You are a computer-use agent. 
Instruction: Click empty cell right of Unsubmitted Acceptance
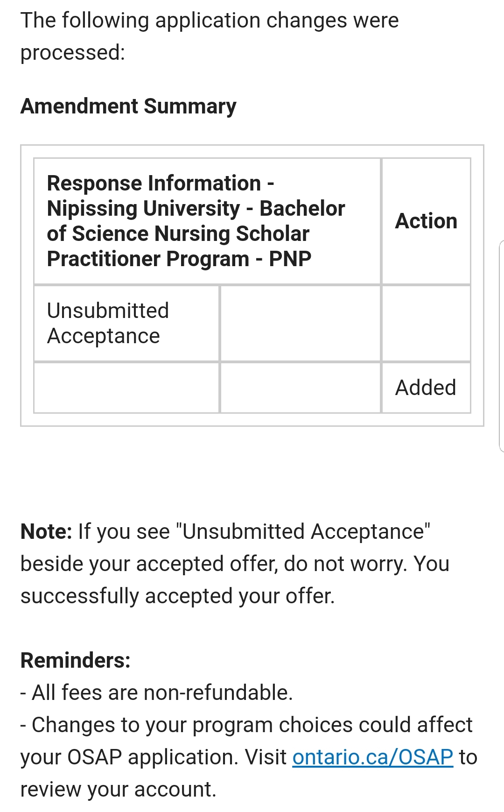pos(300,323)
